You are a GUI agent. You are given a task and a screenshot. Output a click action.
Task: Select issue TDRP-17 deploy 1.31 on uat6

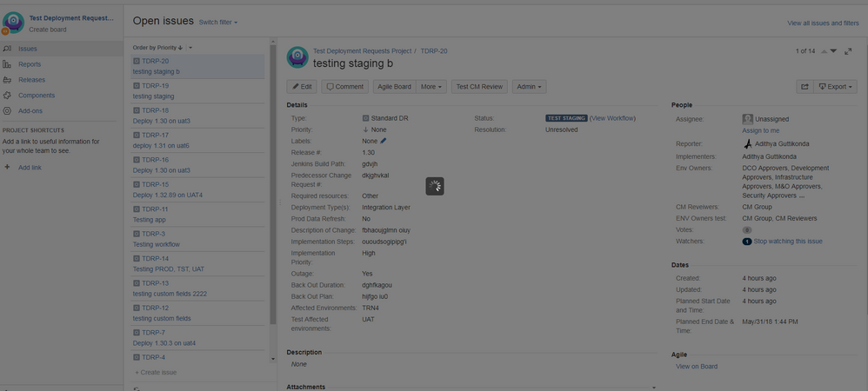click(197, 141)
